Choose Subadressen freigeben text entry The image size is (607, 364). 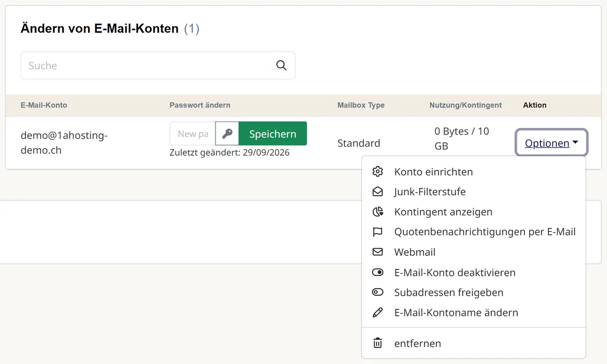(x=449, y=293)
